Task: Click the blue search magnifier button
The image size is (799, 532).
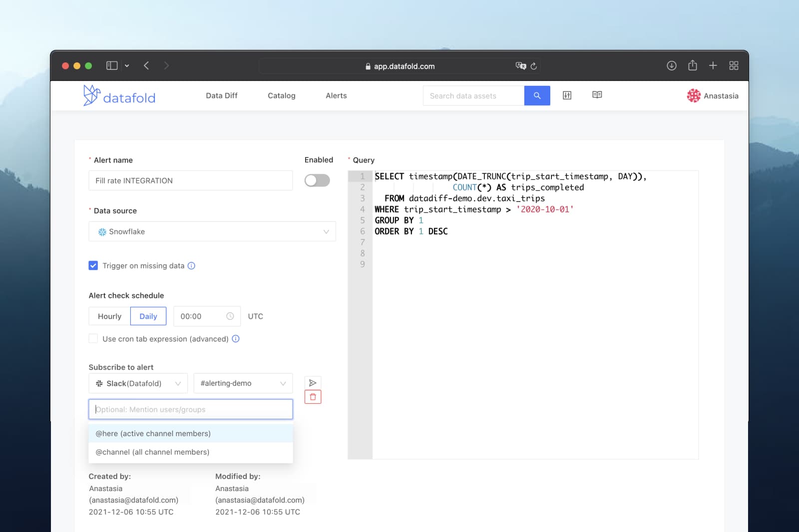Action: [x=537, y=96]
